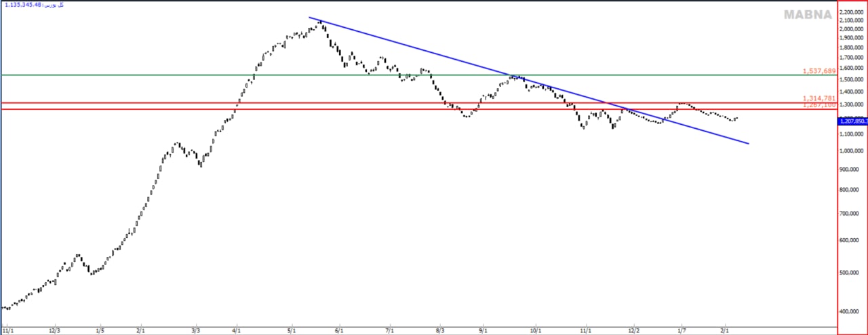Screen dimensions: 868x335
Task: Click the MABNA watermark logo
Action: tap(808, 14)
